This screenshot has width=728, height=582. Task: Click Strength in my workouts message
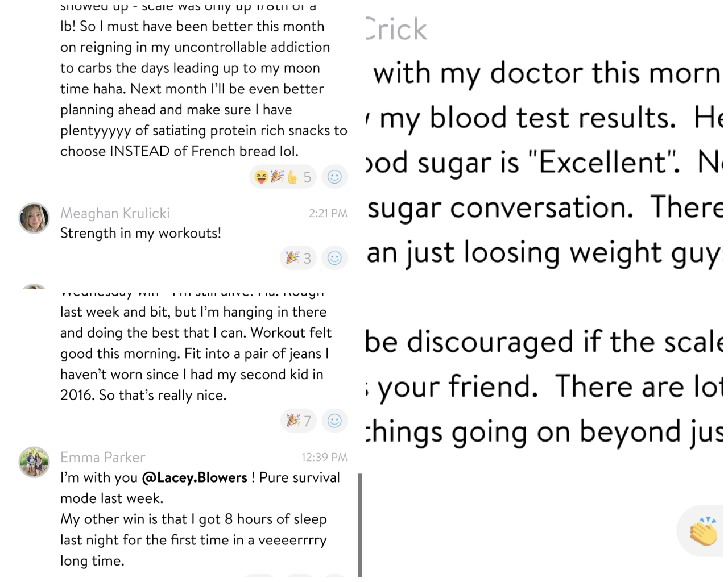(140, 233)
